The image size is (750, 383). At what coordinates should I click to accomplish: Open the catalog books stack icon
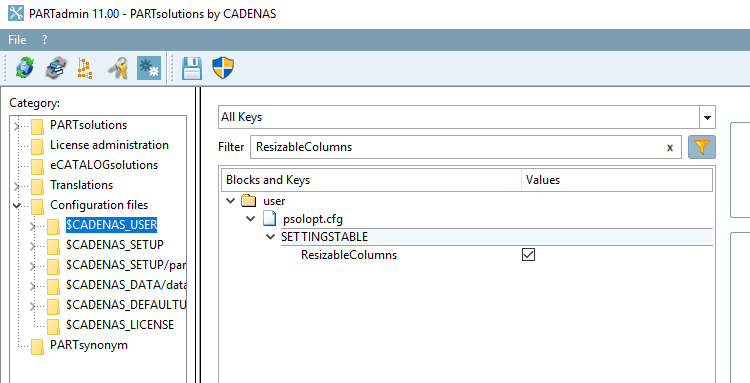pos(56,68)
